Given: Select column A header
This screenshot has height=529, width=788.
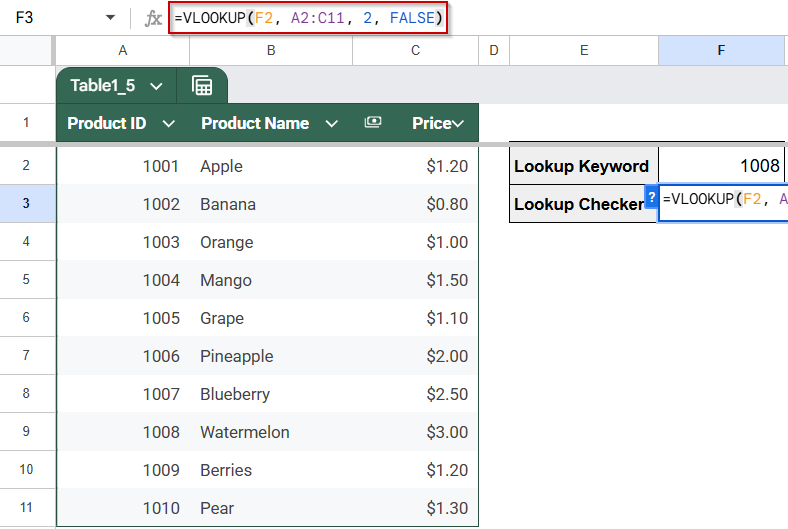Looking at the screenshot, I should pos(123,50).
